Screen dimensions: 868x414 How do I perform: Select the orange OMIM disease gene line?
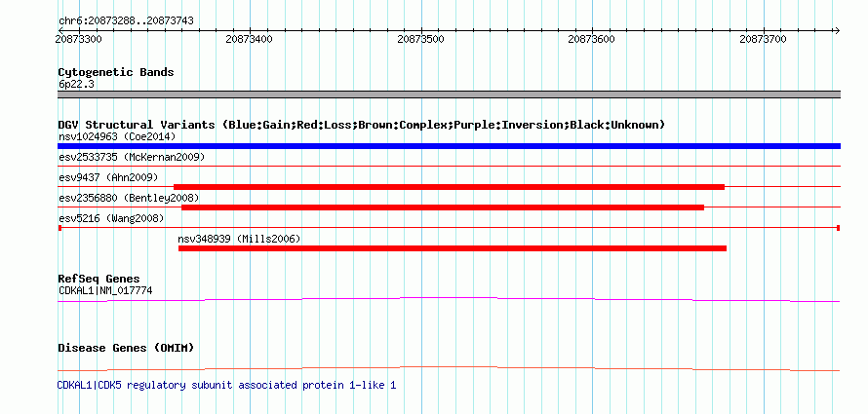click(449, 368)
